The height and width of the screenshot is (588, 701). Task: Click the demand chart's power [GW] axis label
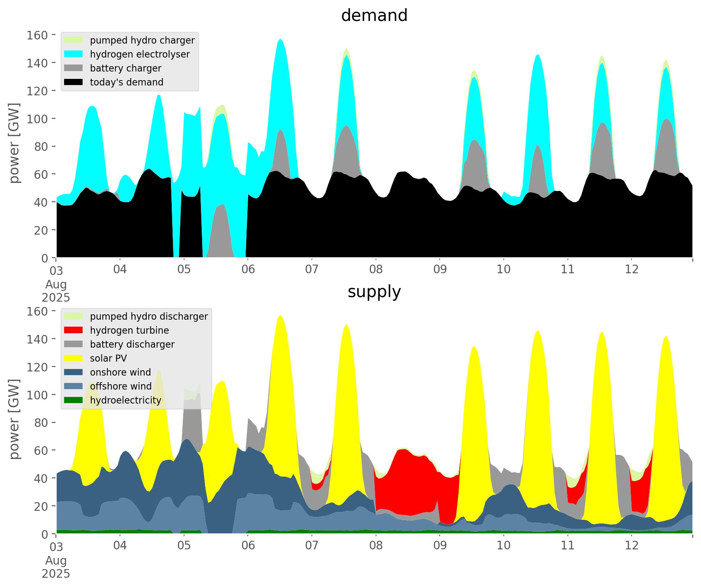(14, 143)
